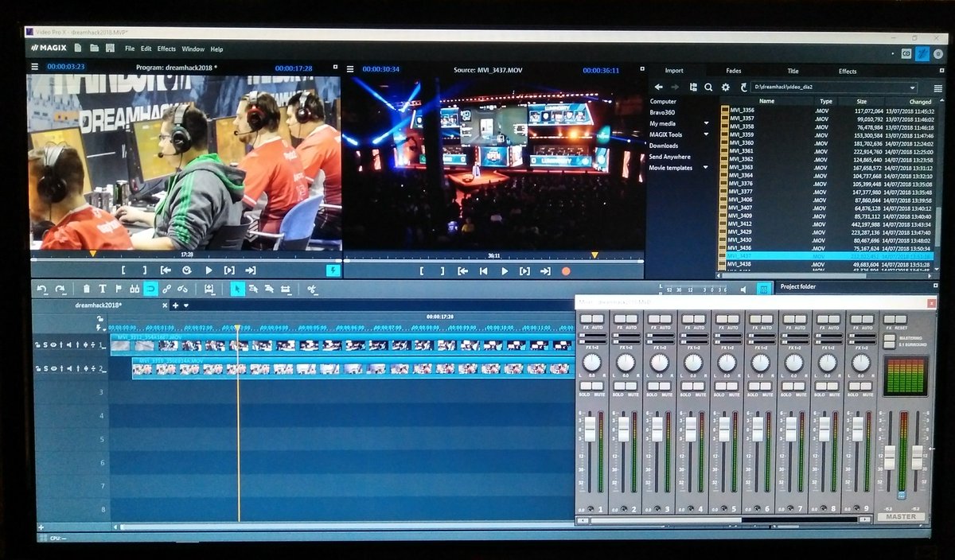
Task: Click channel 1 volume fader
Action: [591, 430]
